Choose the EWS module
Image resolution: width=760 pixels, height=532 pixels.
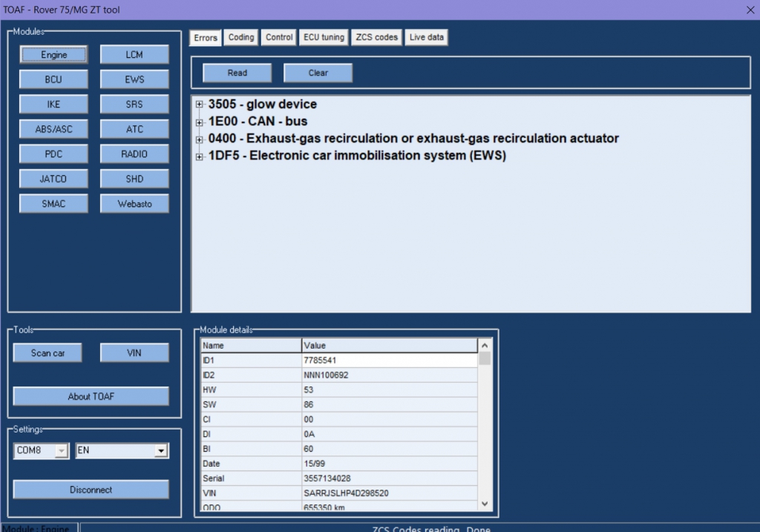pyautogui.click(x=134, y=79)
